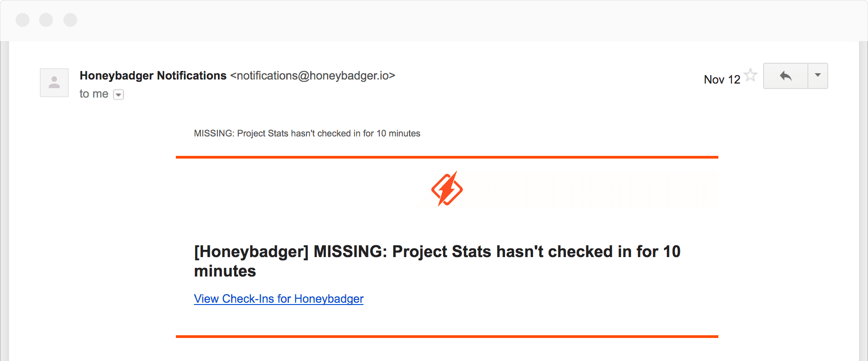Click the reply arrow button
The image size is (868, 361).
(x=786, y=76)
